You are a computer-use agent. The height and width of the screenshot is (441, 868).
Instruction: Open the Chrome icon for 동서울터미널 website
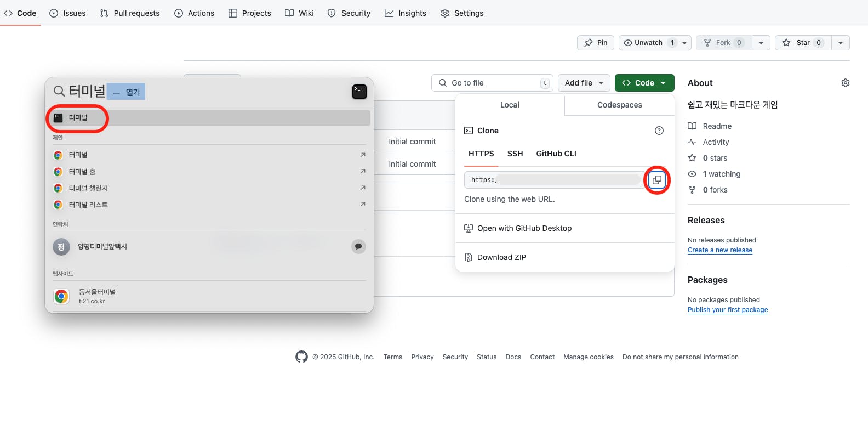[x=61, y=296]
